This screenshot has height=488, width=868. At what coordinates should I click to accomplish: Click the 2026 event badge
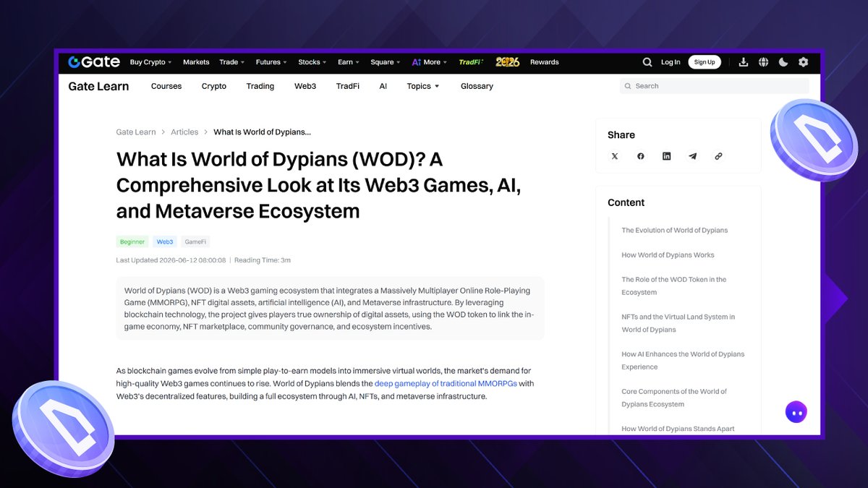point(508,62)
